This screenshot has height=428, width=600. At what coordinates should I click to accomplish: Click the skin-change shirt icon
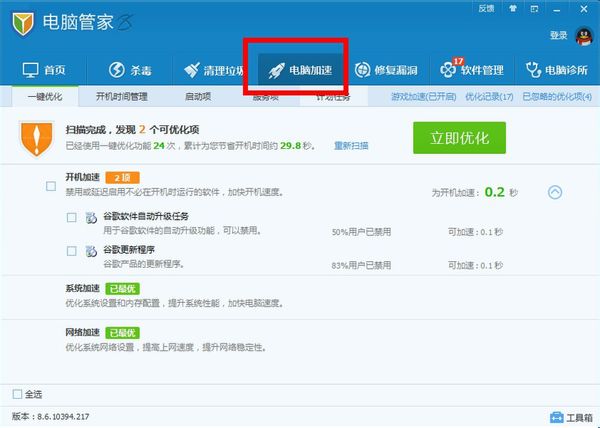[513, 8]
